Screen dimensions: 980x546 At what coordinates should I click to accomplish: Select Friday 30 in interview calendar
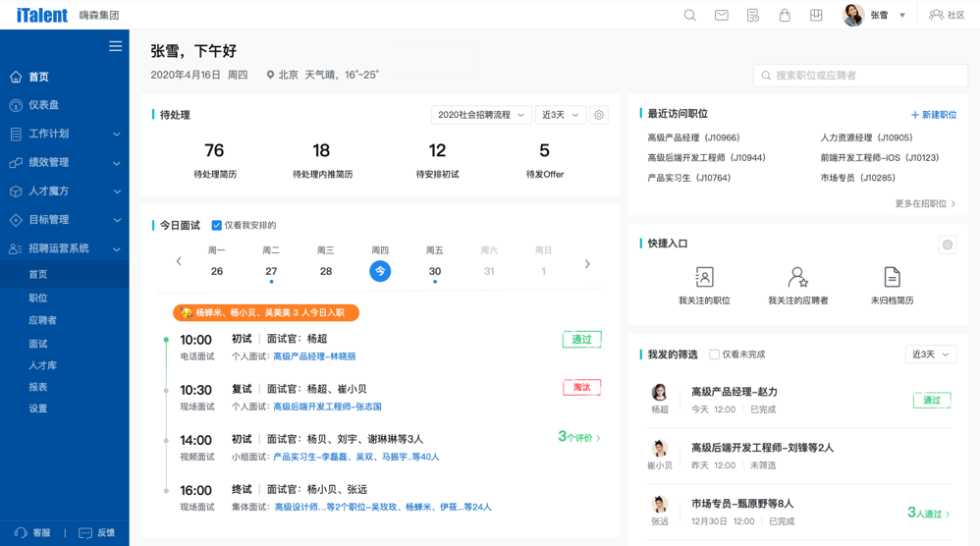click(x=434, y=271)
